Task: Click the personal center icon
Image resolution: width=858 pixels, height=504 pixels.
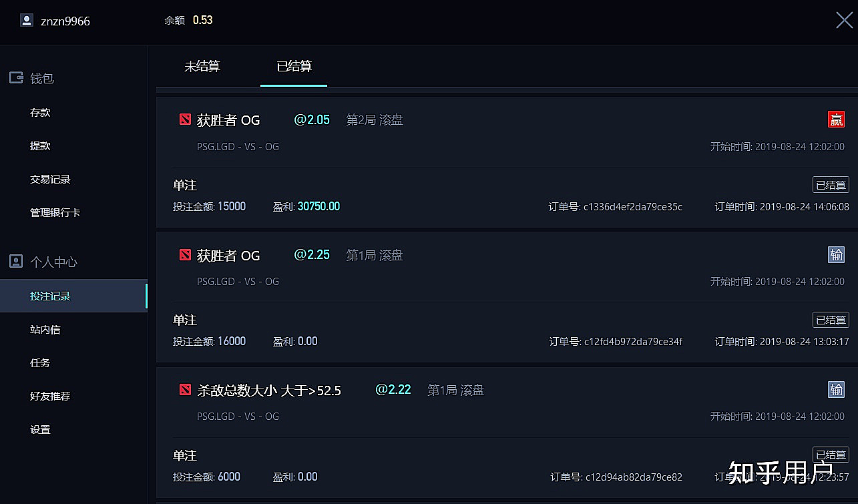Action: [x=16, y=262]
